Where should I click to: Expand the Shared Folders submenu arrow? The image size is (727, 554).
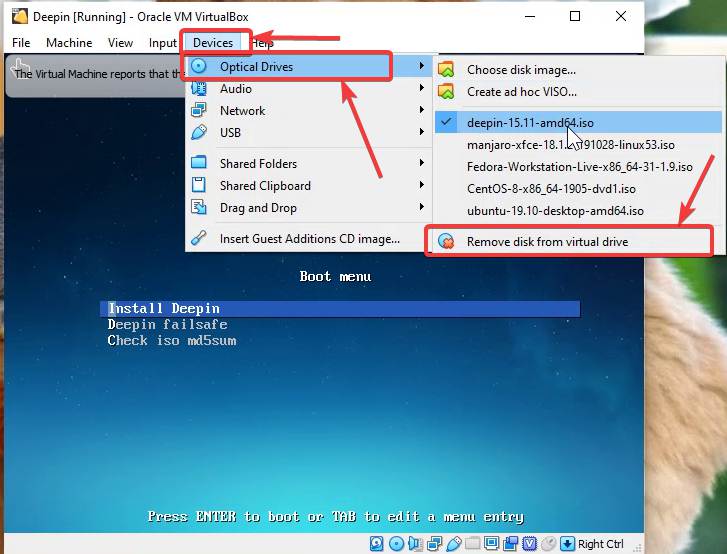point(421,162)
